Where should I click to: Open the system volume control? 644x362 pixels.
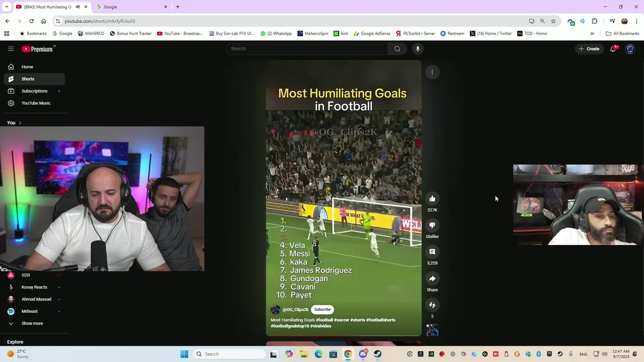coord(604,354)
